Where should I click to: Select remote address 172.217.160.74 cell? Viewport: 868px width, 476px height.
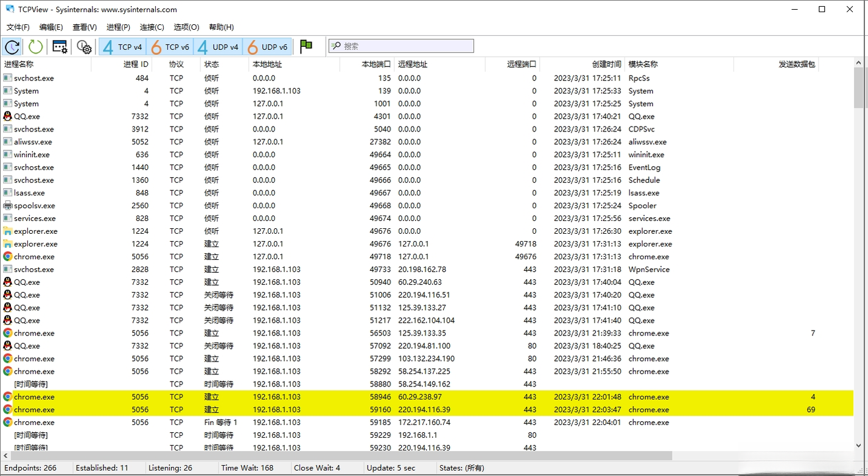pos(424,422)
